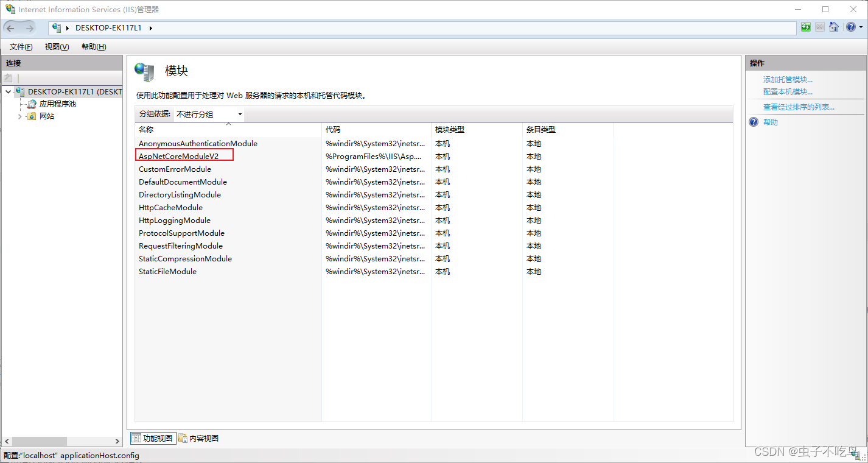Click the 模块 globe icon in page header
This screenshot has height=463, width=868.
145,72
